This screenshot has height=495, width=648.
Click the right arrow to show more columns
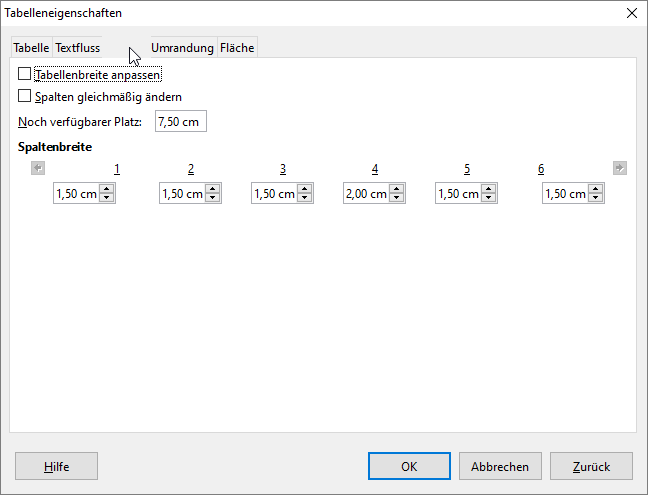point(620,168)
